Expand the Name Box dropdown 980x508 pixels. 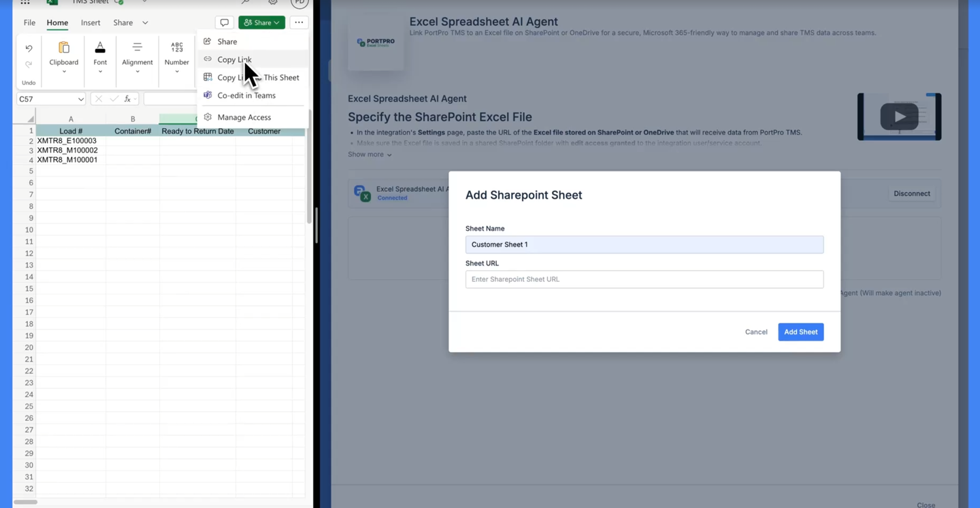(x=81, y=99)
